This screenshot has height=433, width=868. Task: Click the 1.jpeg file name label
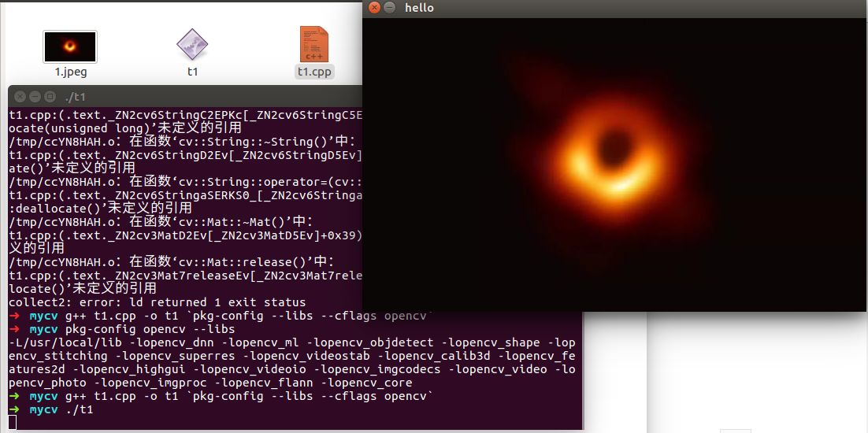click(x=71, y=72)
